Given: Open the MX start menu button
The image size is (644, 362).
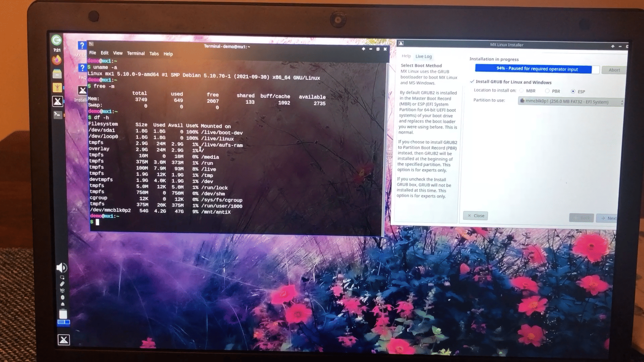Looking at the screenshot, I should point(63,340).
